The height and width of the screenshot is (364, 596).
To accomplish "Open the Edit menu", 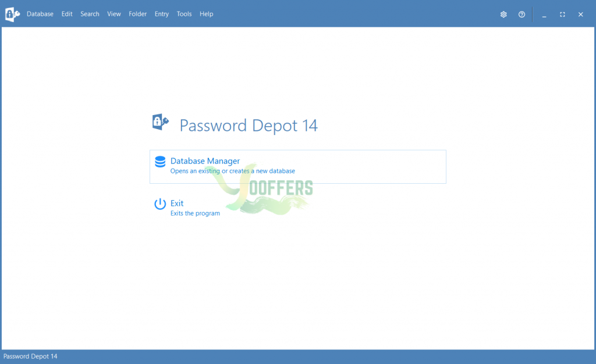I will [x=67, y=14].
